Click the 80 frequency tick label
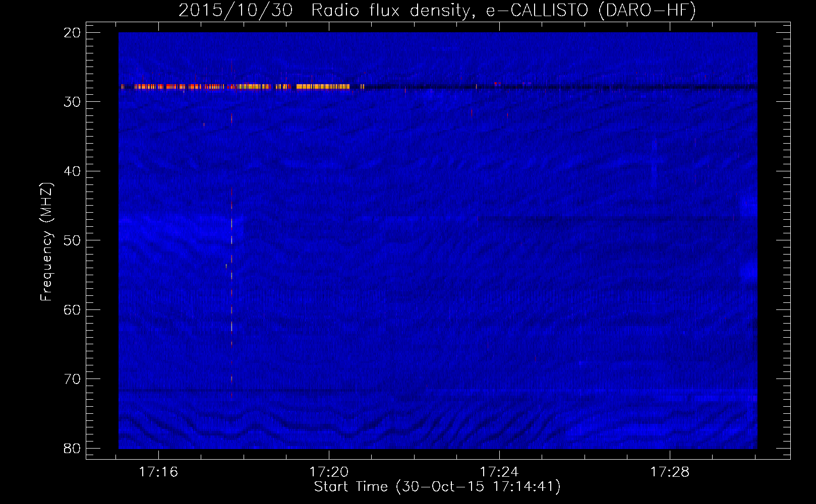This screenshot has width=816, height=504. 72,448
